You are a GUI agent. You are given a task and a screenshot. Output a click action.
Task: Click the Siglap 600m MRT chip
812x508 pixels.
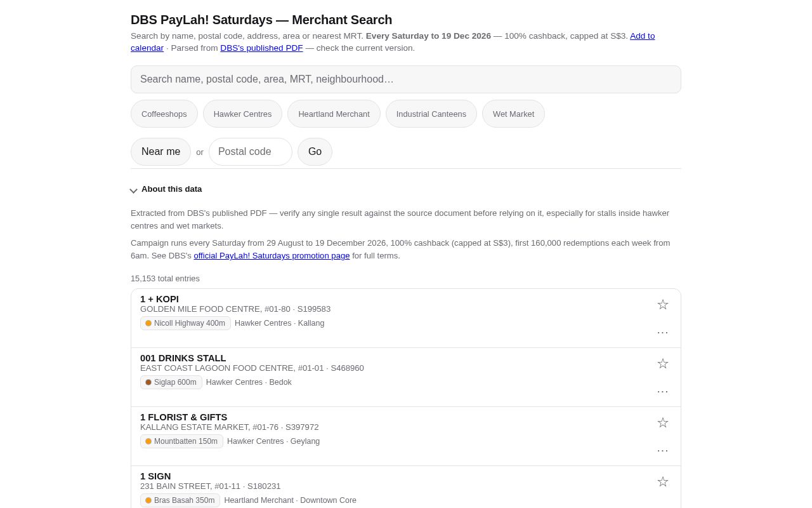coord(171,382)
